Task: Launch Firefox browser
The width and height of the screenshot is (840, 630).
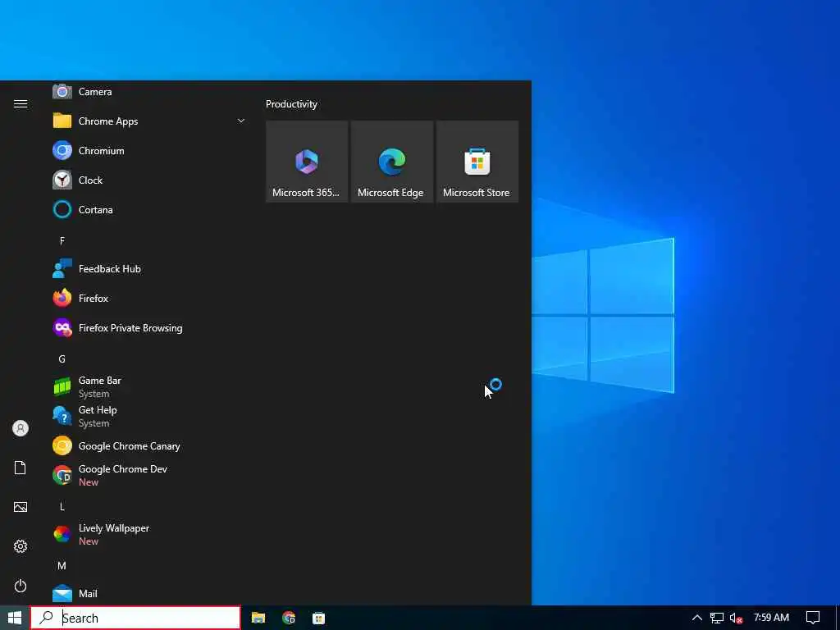Action: 148,299
